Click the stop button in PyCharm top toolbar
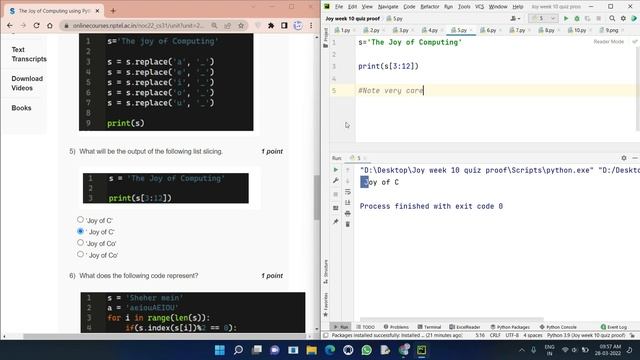 [x=599, y=18]
